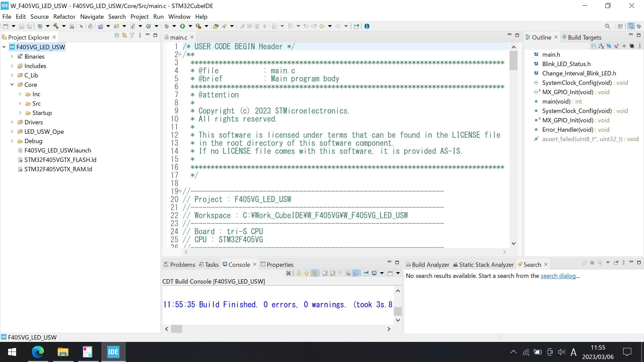Click the Debug bug icon in toolbar
Screen dimensions: 644x362
click(x=166, y=26)
